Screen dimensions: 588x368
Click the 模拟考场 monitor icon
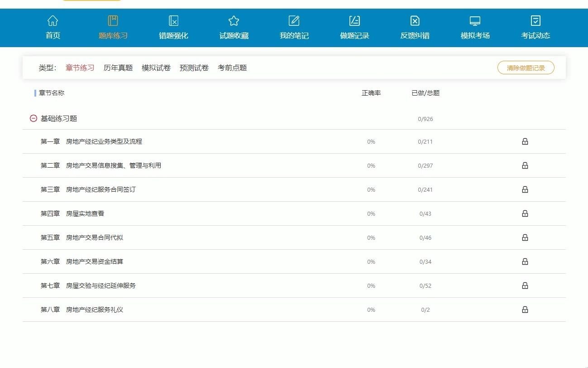click(475, 20)
